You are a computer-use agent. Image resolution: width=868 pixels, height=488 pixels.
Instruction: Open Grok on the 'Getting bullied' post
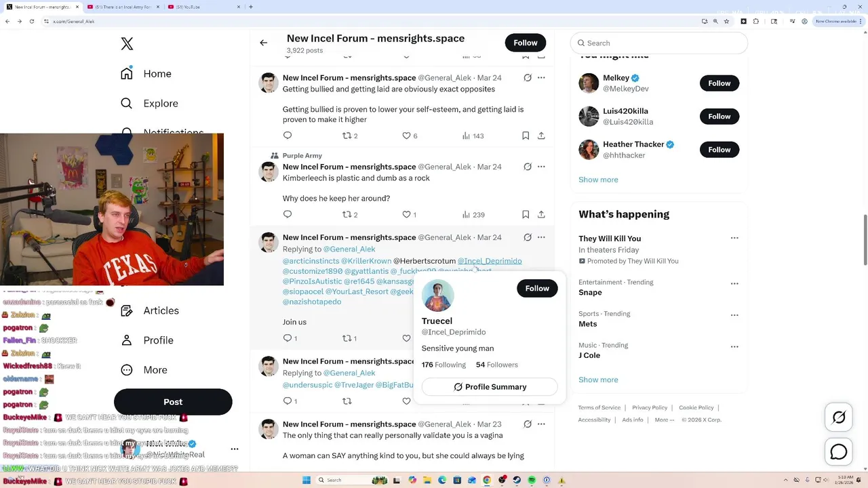[528, 78]
